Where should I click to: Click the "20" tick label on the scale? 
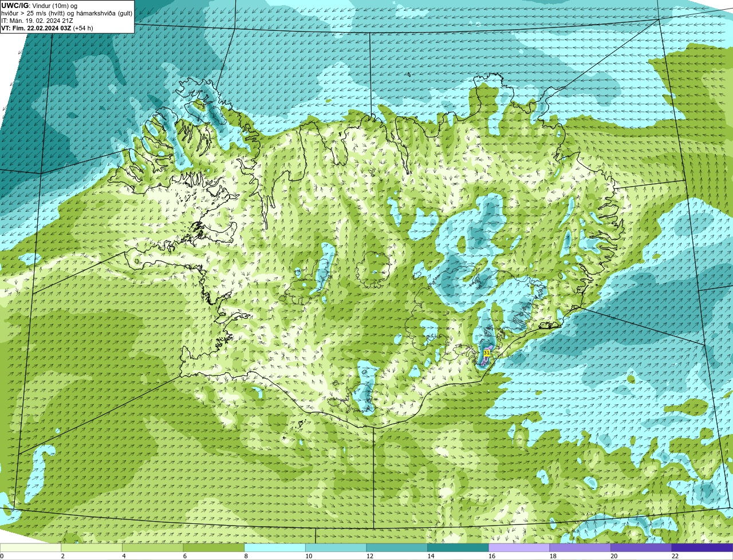(614, 556)
